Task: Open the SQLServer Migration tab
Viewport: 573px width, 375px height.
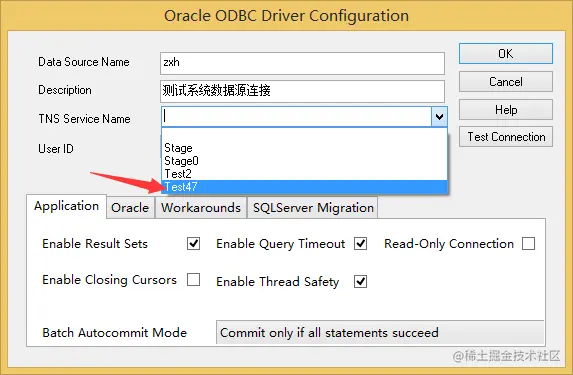Action: pos(313,208)
